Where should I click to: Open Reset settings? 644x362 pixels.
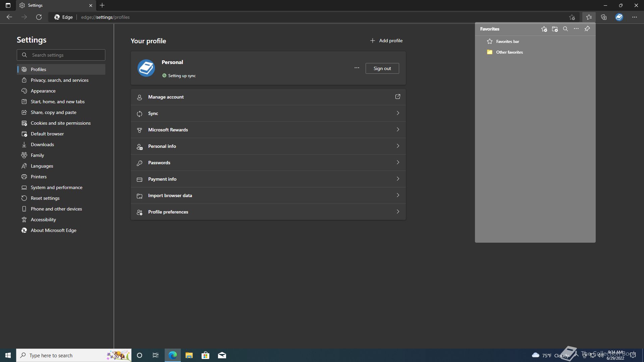[61, 198]
